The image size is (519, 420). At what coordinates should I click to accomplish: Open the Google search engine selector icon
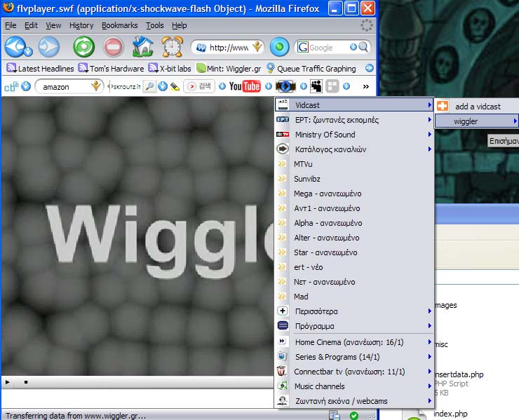tap(302, 47)
